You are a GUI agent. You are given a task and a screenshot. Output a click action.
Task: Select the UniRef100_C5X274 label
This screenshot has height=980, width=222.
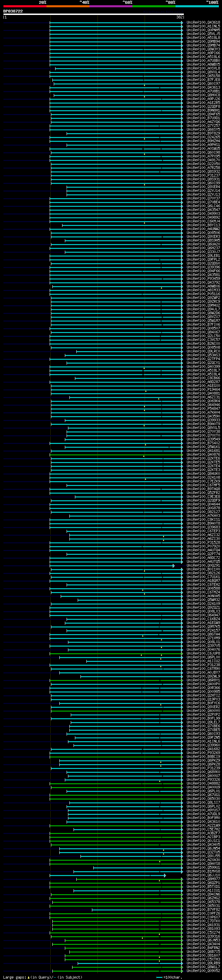203,933
